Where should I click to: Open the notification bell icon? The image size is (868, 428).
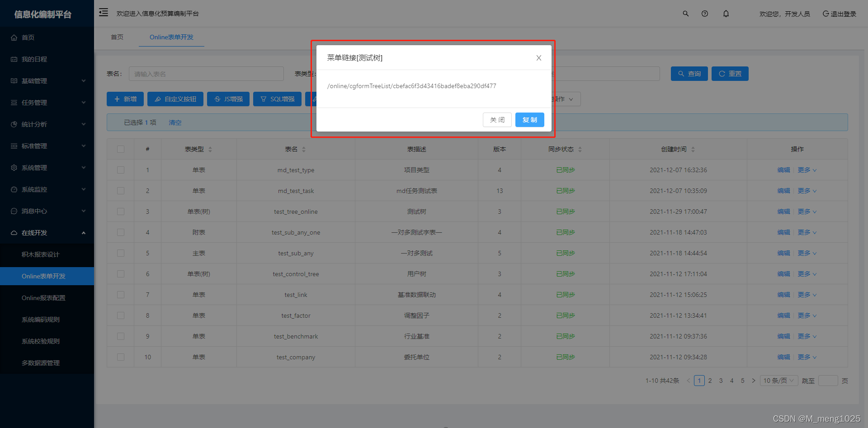pos(726,14)
